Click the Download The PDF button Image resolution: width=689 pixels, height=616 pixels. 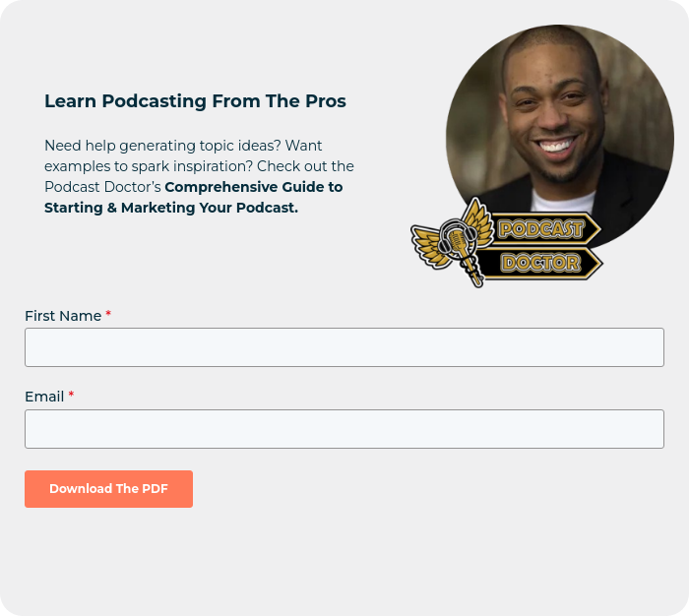(x=108, y=489)
